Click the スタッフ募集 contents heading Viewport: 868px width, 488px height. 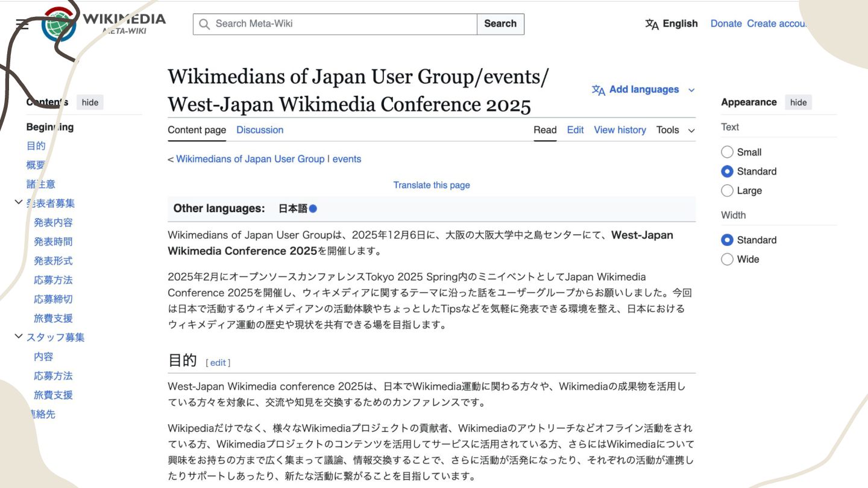click(55, 337)
